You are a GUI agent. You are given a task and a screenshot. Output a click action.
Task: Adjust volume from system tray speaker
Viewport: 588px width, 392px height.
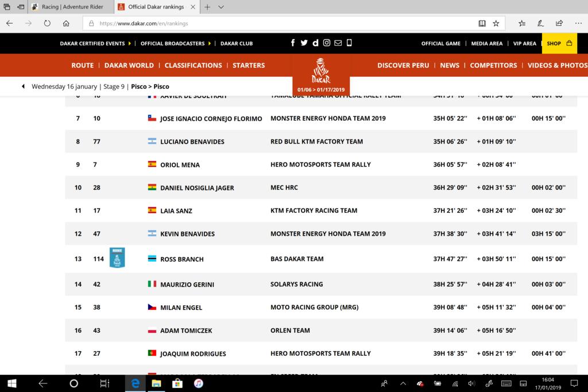tap(471, 383)
